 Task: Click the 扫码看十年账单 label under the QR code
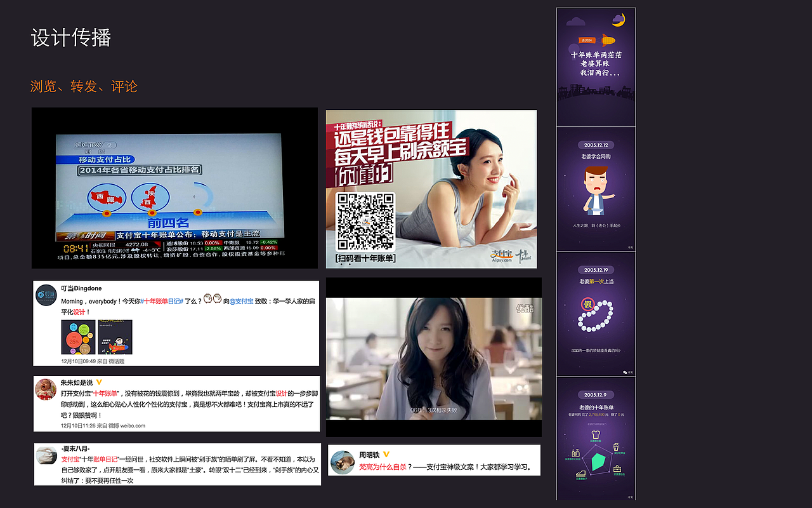[x=365, y=258]
